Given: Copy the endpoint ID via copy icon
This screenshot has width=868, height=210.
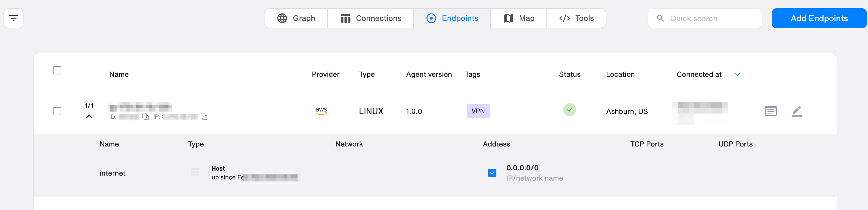Looking at the screenshot, I should pyautogui.click(x=145, y=117).
